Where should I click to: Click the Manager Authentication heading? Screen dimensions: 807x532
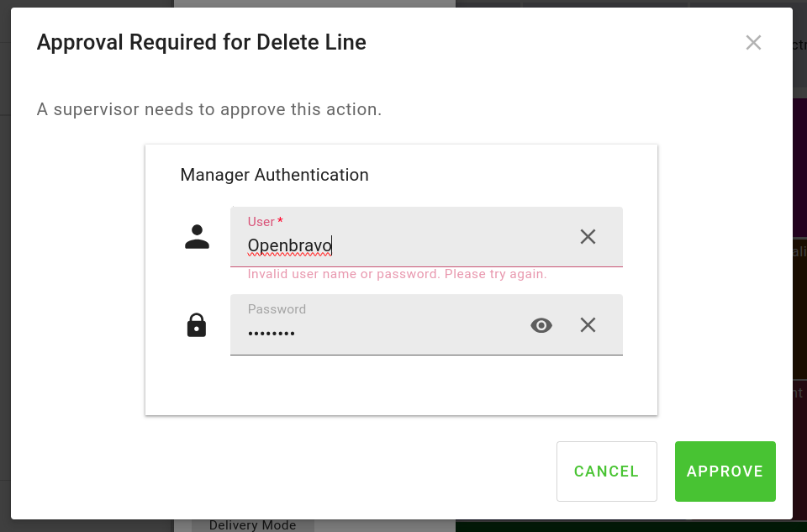[274, 175]
